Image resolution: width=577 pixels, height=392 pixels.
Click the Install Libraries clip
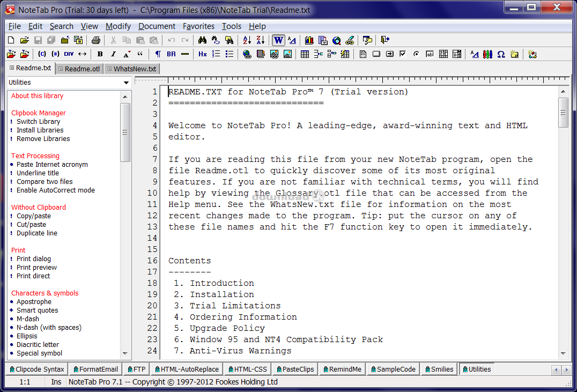(40, 130)
